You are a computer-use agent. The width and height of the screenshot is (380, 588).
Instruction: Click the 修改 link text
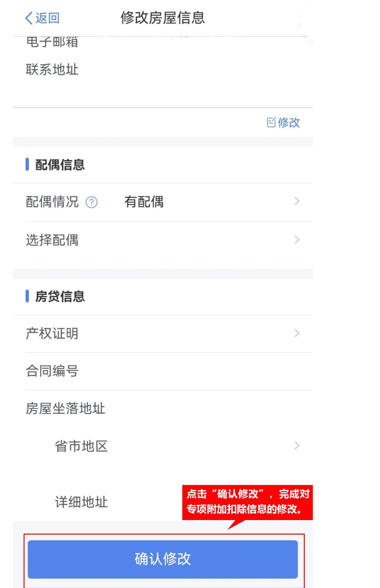[x=289, y=122]
